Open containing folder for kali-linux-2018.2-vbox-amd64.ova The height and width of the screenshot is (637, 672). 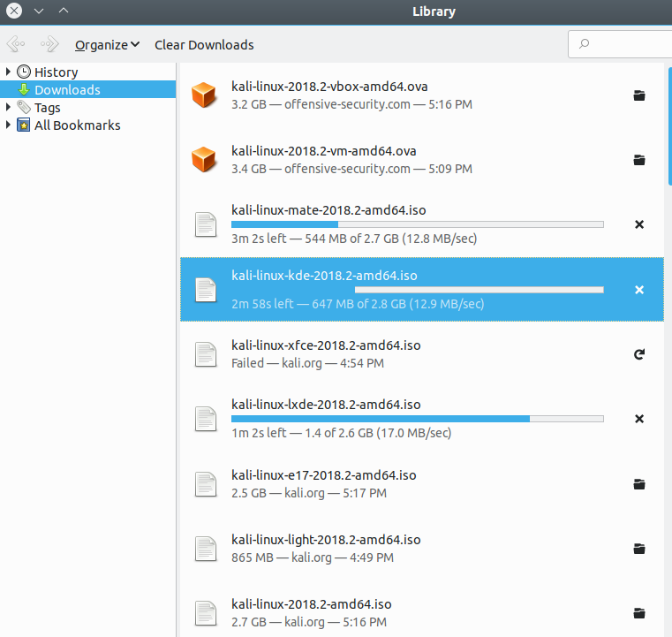(x=639, y=95)
